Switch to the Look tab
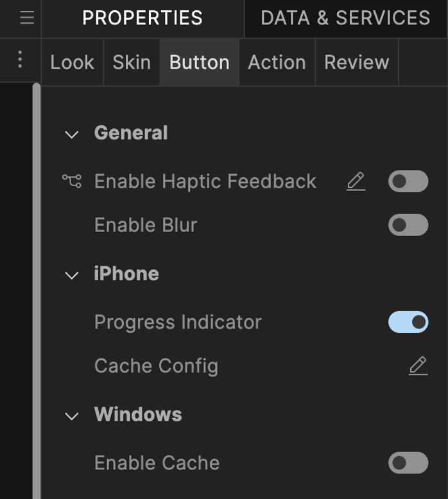 pyautogui.click(x=72, y=62)
